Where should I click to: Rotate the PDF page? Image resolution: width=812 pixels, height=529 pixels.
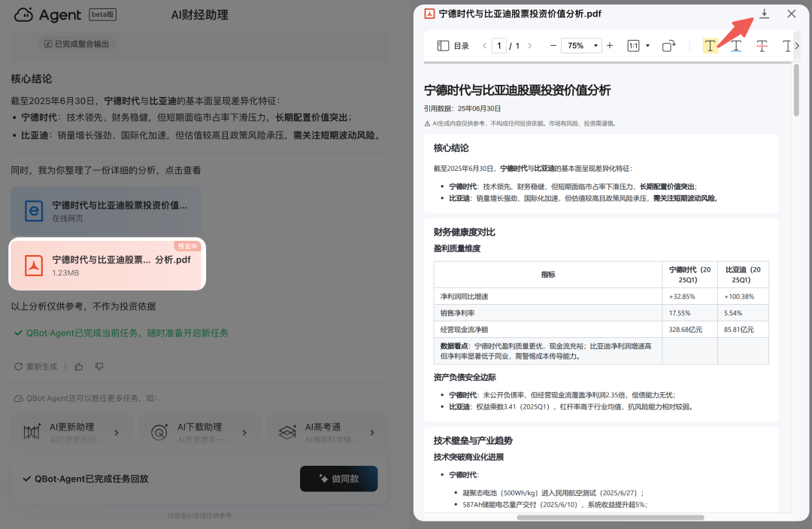668,46
